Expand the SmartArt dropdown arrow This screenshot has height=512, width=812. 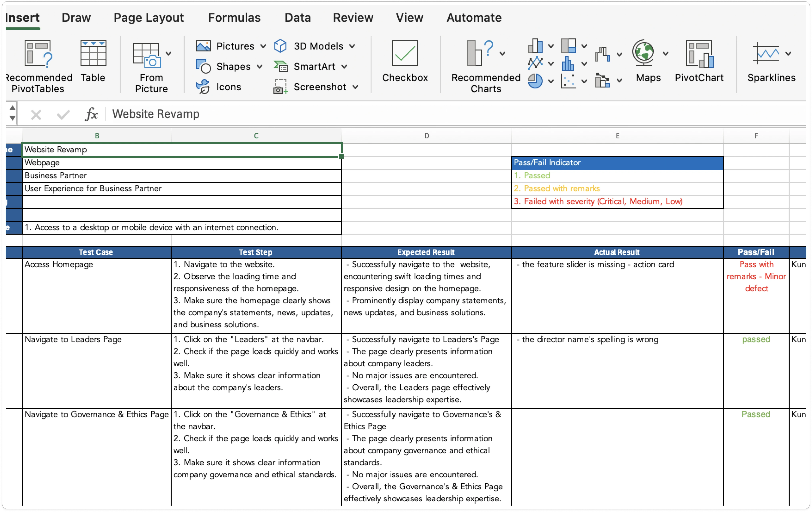click(x=344, y=67)
